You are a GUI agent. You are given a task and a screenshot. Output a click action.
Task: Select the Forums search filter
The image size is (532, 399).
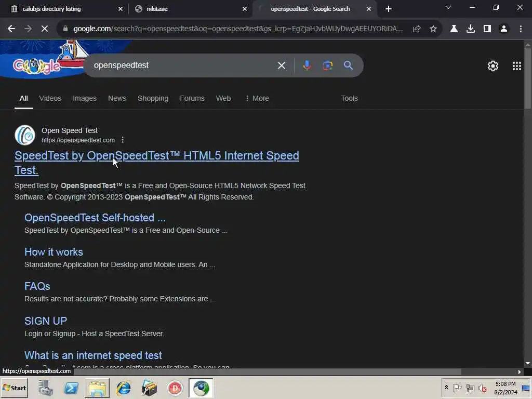point(192,98)
